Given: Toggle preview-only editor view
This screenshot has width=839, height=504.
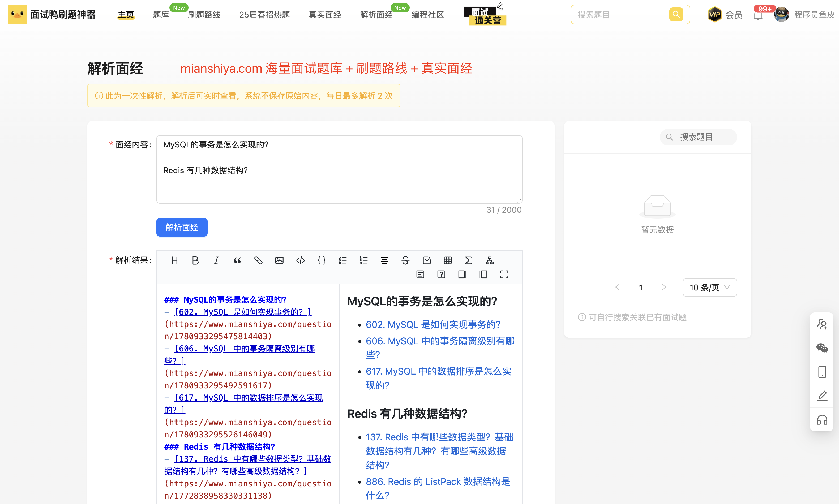Looking at the screenshot, I should coord(483,275).
